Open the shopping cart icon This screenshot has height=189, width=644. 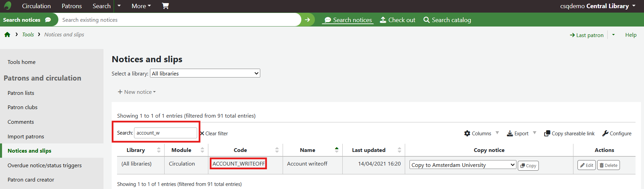point(165,6)
